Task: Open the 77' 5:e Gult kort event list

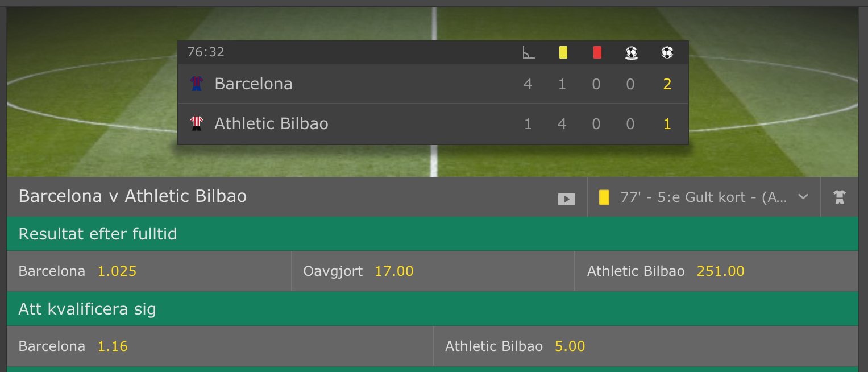Action: tap(704, 197)
